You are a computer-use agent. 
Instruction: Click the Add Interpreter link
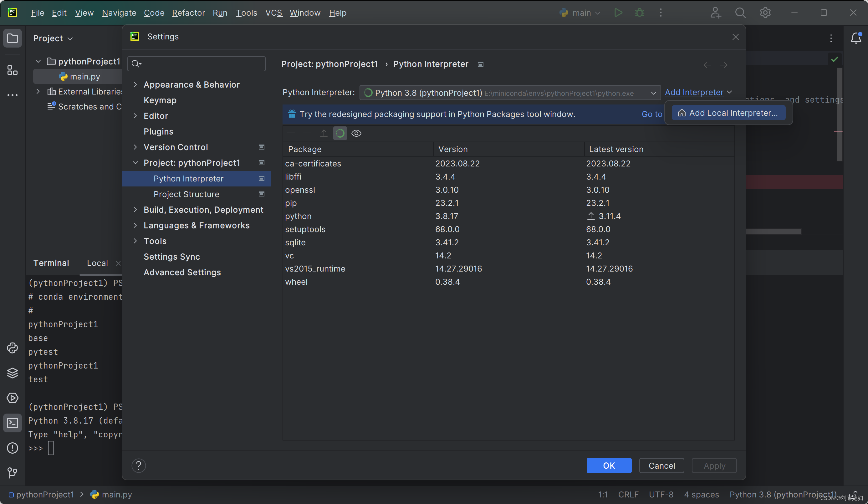click(x=694, y=92)
